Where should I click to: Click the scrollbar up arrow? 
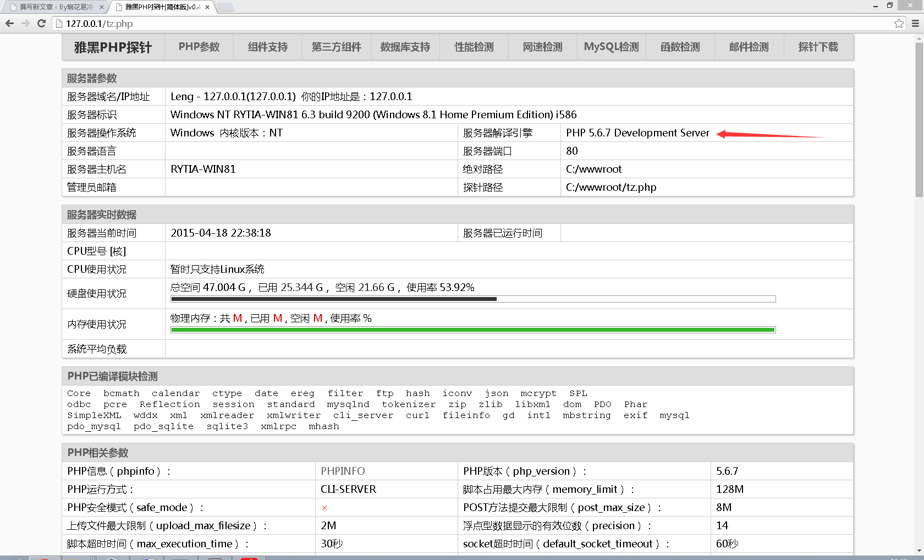point(919,39)
